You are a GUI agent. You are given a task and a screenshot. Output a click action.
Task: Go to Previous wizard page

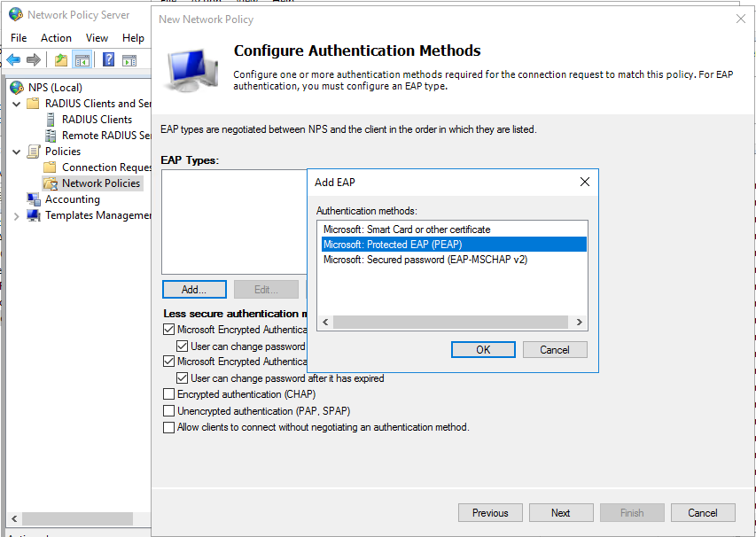[x=490, y=512]
